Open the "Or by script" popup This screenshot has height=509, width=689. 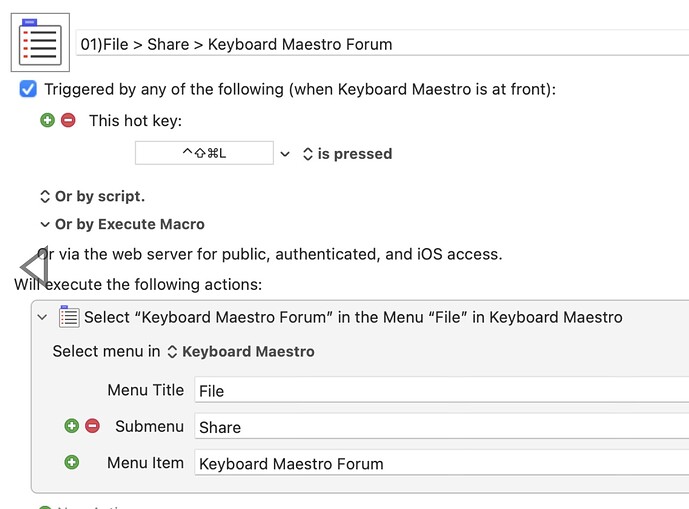[92, 196]
